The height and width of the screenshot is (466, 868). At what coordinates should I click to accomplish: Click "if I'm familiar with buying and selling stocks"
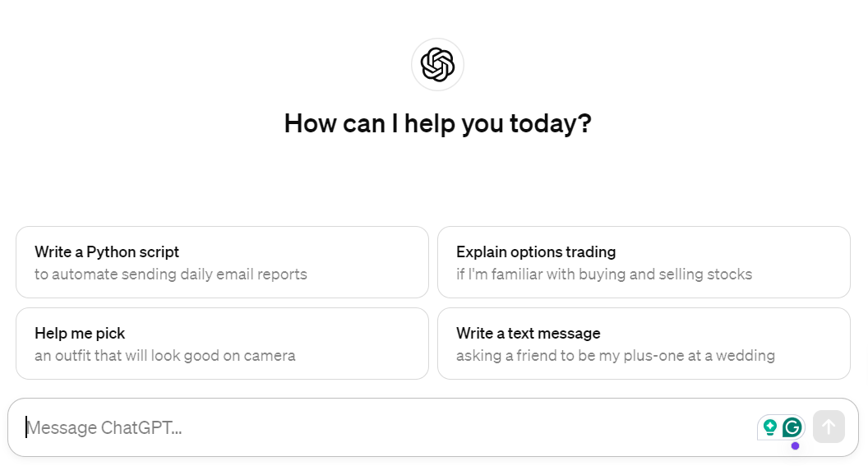pyautogui.click(x=604, y=275)
